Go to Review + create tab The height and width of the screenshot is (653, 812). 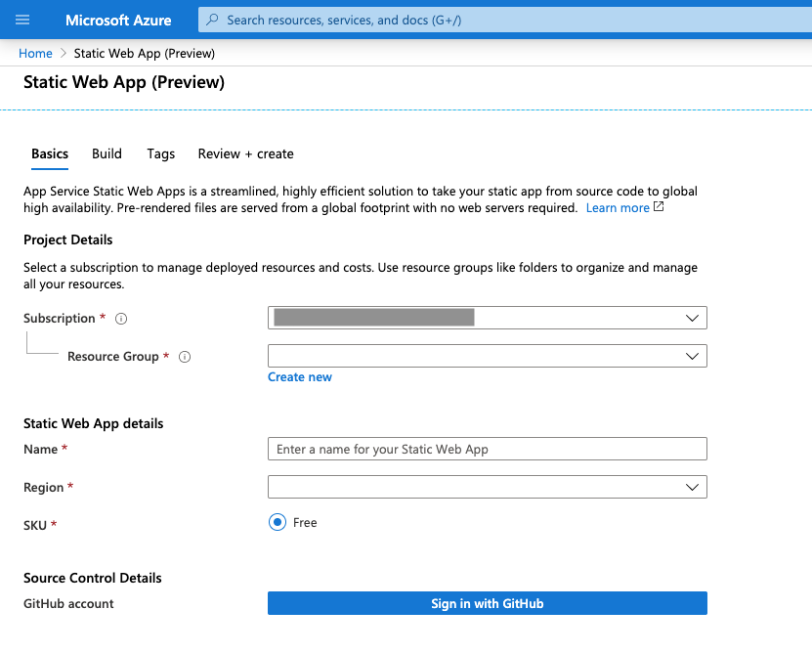pyautogui.click(x=245, y=153)
